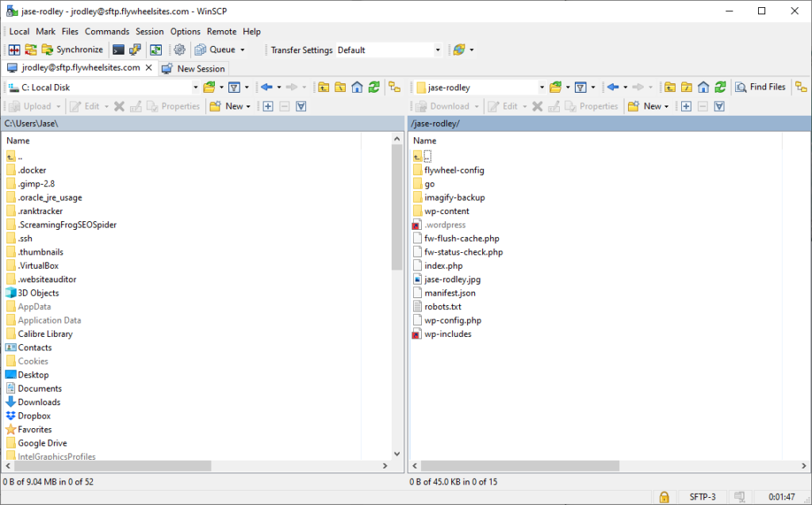
Task: Click the local panel Select Files plus icon
Action: 268,106
